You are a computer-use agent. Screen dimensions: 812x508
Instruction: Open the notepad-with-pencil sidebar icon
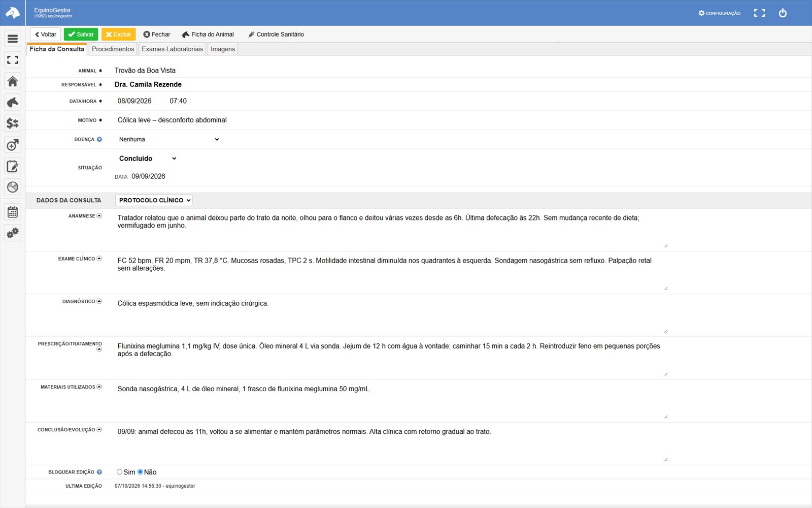pos(13,166)
